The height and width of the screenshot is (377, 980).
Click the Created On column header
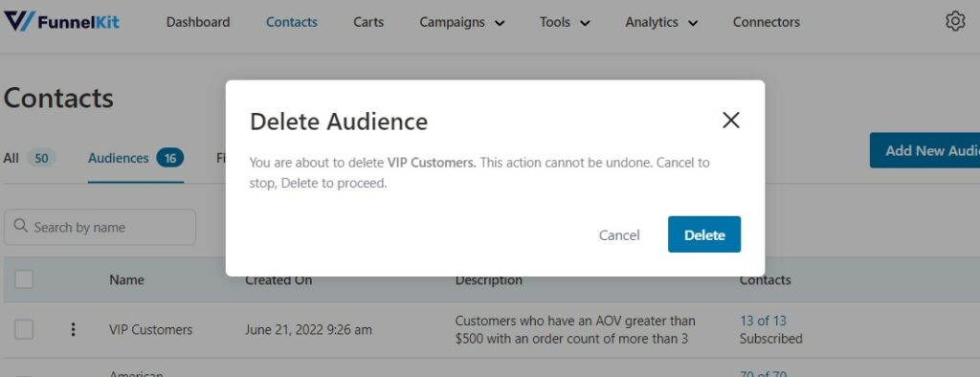278,280
